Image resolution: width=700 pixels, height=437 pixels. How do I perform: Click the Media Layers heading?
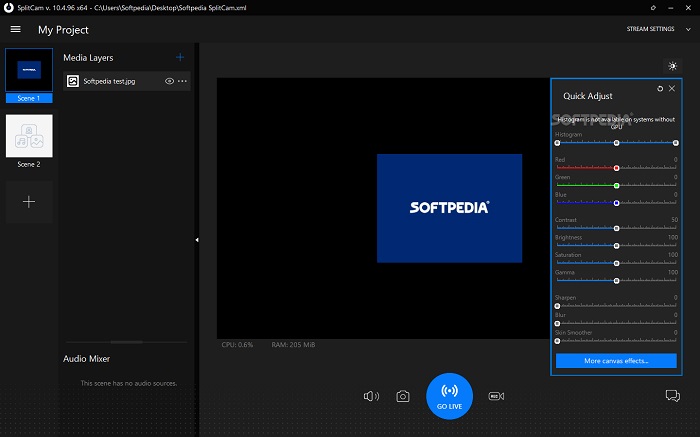click(88, 58)
